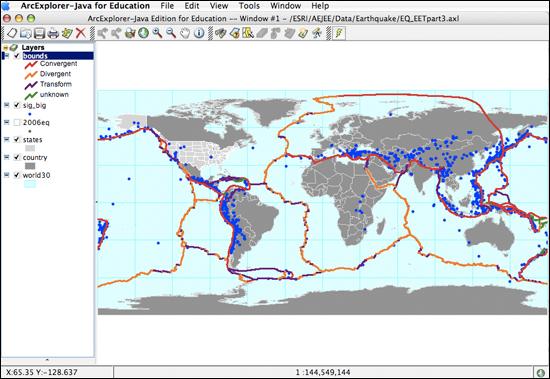Image resolution: width=550 pixels, height=379 pixels.
Task: Toggle the states layer visibility checkbox
Action: point(16,140)
